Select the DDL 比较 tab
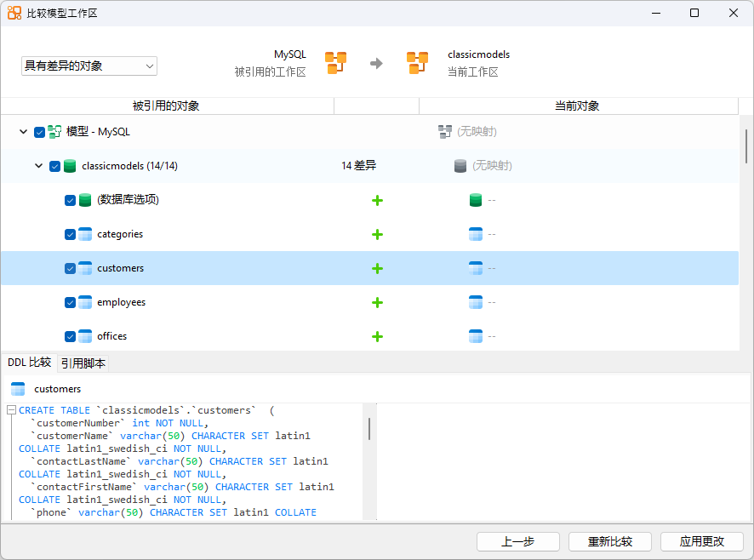The image size is (754, 560). [x=27, y=363]
